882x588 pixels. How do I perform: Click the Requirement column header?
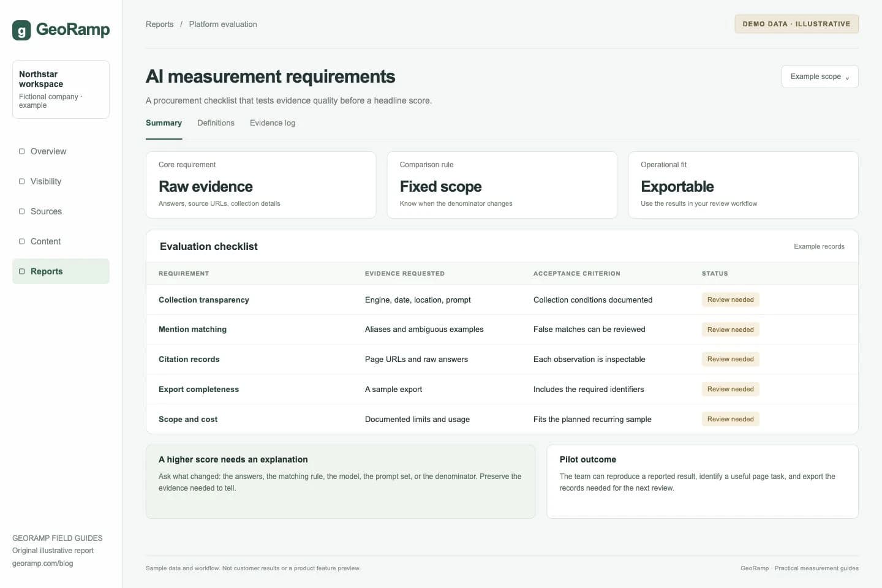pyautogui.click(x=184, y=274)
